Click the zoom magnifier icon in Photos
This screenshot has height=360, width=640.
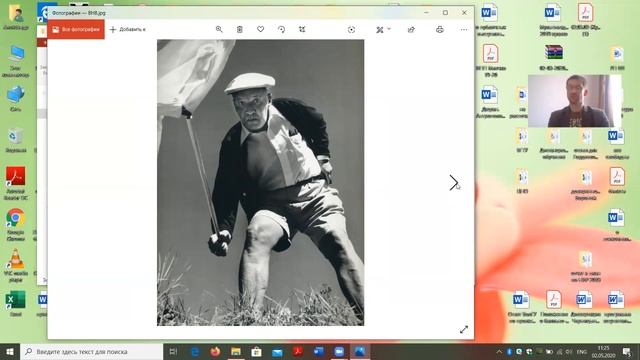pos(219,29)
